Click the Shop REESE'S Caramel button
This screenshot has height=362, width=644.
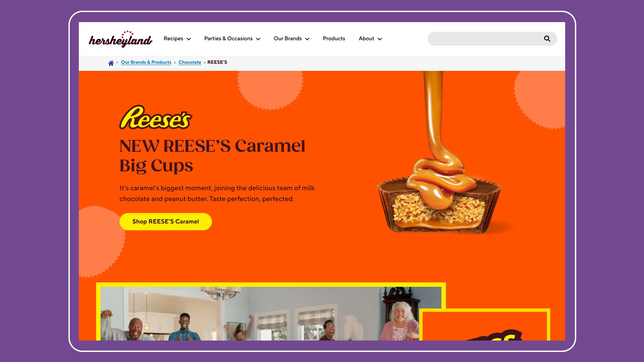coord(165,222)
